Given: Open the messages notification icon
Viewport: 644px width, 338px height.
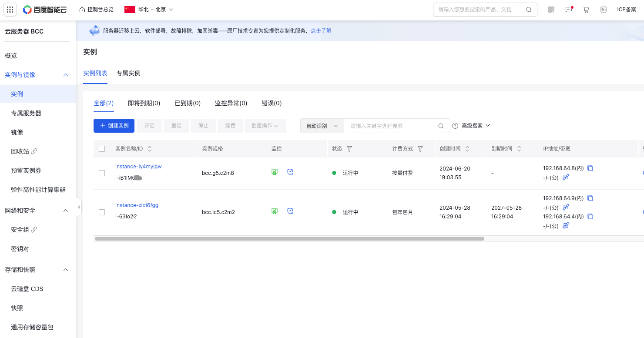Looking at the screenshot, I should (x=569, y=10).
